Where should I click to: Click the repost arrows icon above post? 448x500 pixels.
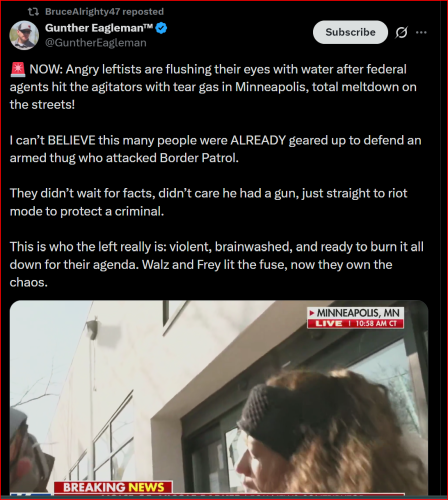[33, 12]
